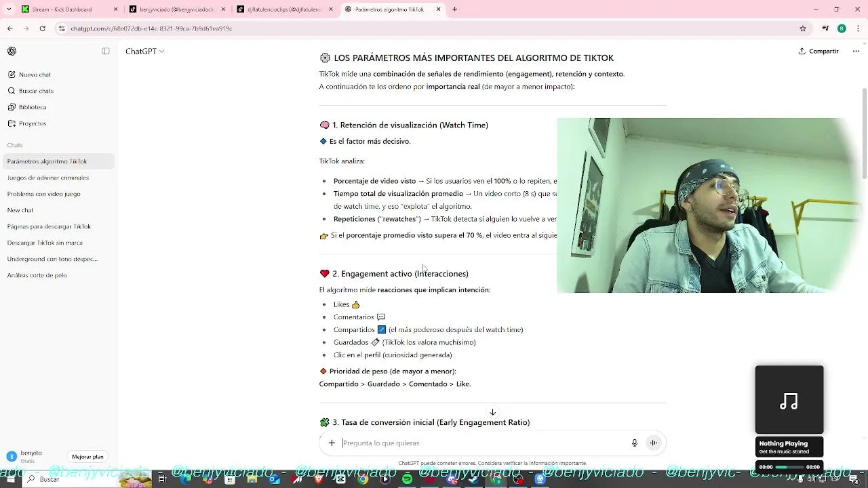Open a new browser tab
Image resolution: width=868 pixels, height=488 pixels.
pyautogui.click(x=454, y=9)
